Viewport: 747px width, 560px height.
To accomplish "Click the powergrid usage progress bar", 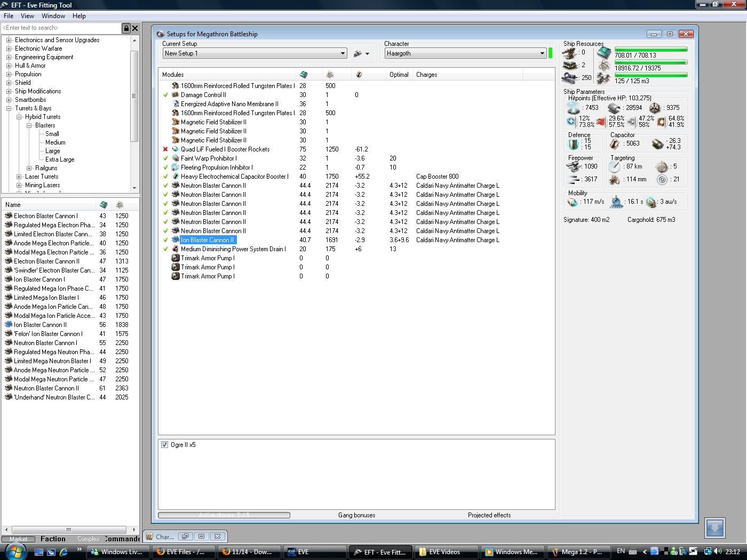I will pos(651,62).
